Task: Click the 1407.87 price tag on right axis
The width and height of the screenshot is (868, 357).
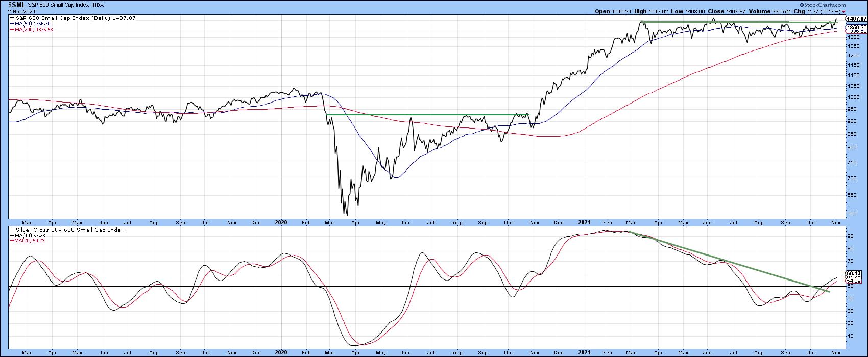Action: tap(856, 19)
